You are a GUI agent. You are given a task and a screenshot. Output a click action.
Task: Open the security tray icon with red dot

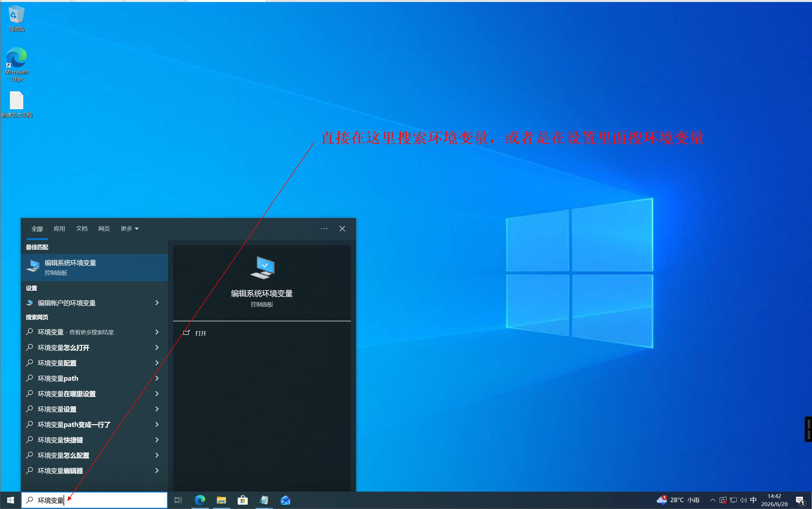point(723,500)
